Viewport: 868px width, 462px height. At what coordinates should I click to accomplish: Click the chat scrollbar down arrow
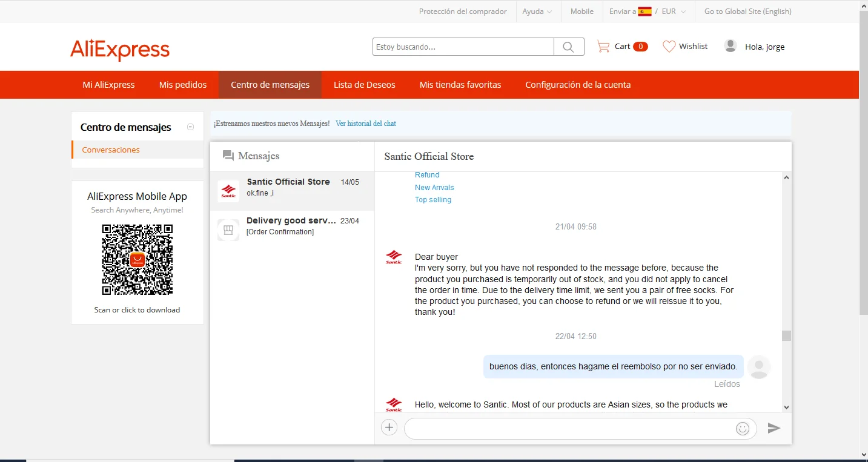point(786,408)
